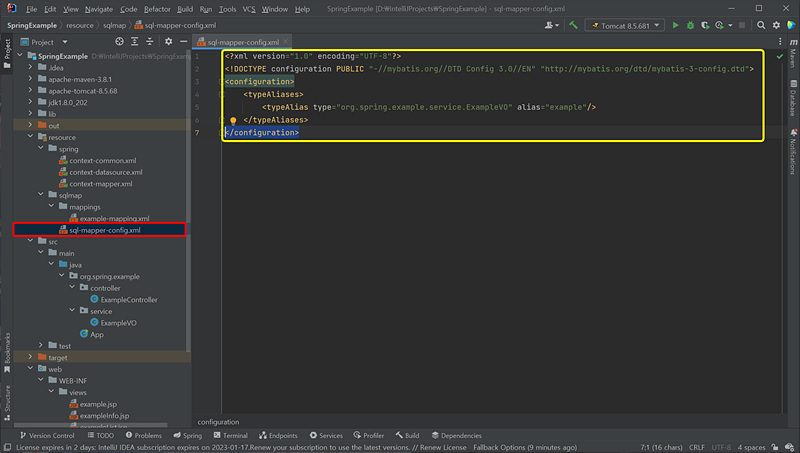
Task: Select context-datasource.xml in project tree
Action: (106, 172)
